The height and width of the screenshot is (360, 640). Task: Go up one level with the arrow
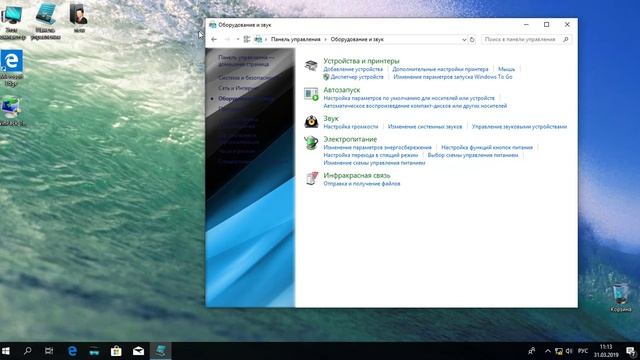[x=247, y=39]
